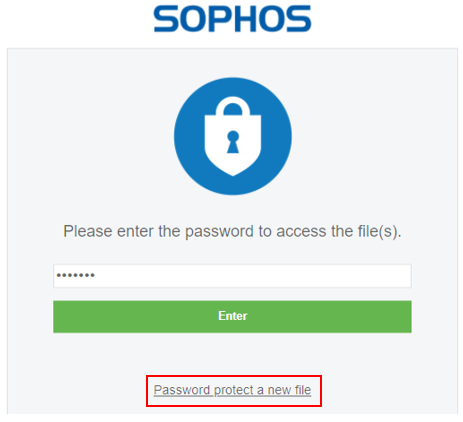Place cursor at empty end of password box
Image resolution: width=463 pixels, height=422 pixels.
253,276
